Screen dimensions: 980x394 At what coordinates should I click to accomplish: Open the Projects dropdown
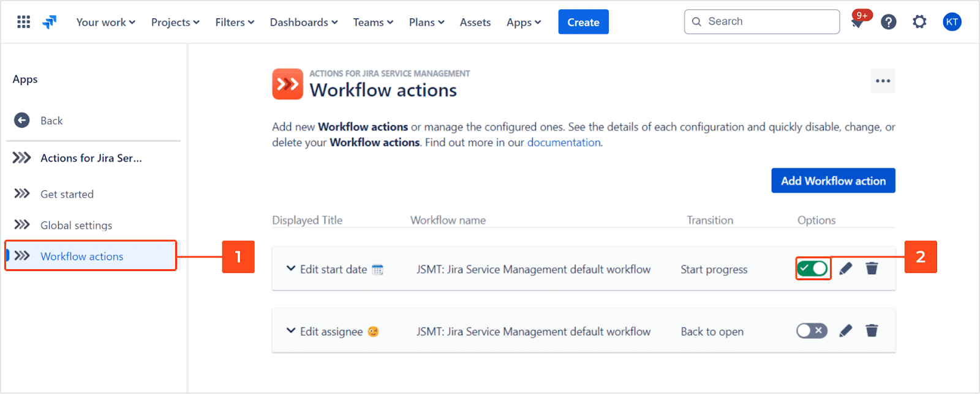coord(176,22)
